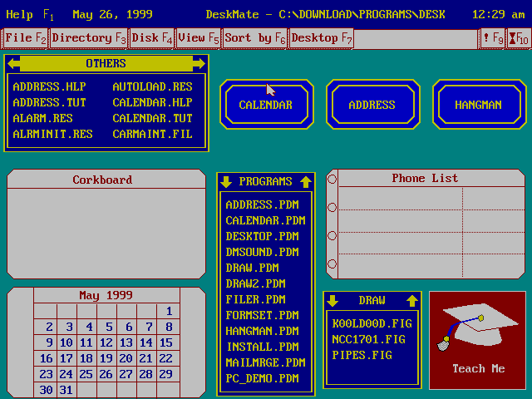
Task: Launch the HANGMAN application button
Action: [478, 106]
